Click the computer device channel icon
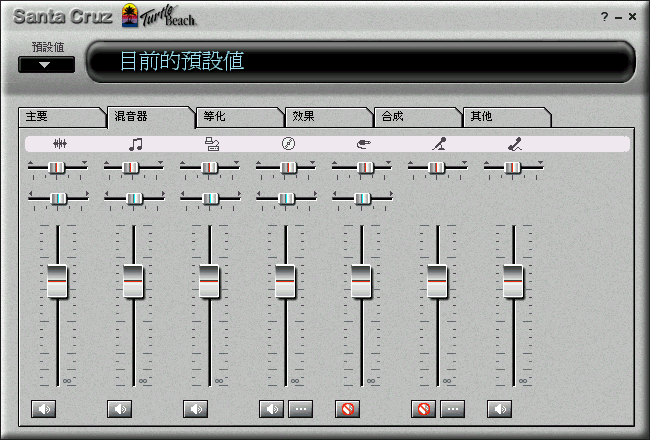 212,144
